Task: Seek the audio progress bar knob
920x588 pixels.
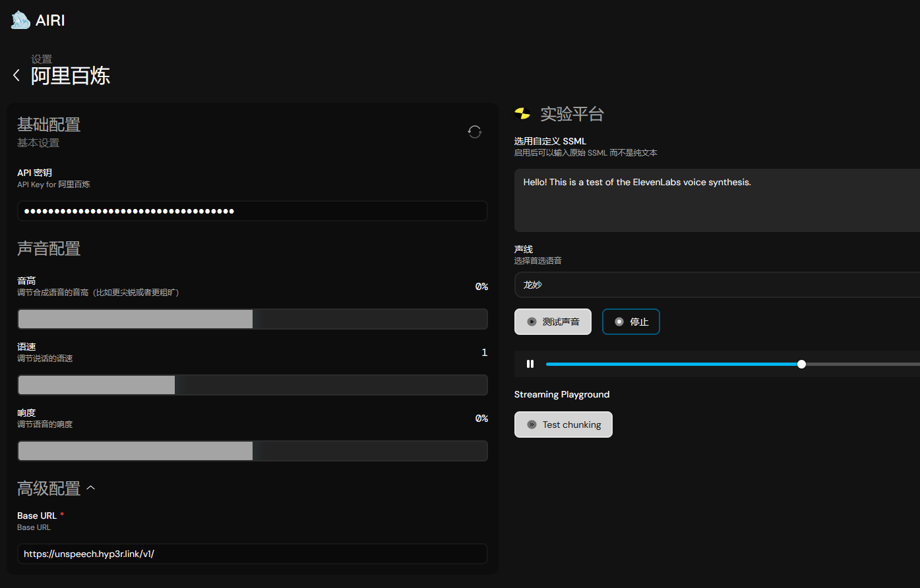Action: 801,364
